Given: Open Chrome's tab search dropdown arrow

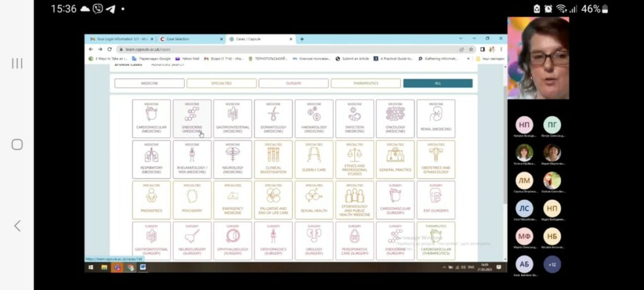Looking at the screenshot, I should coord(460,39).
